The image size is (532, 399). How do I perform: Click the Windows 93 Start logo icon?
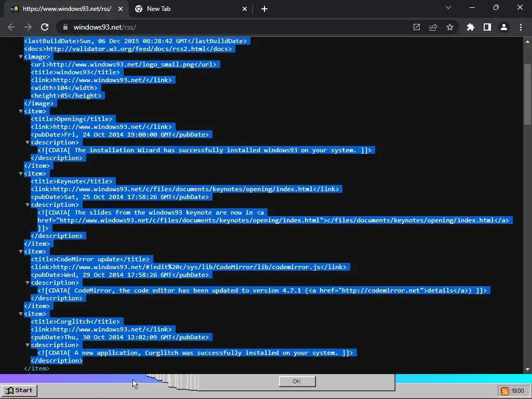click(9, 391)
